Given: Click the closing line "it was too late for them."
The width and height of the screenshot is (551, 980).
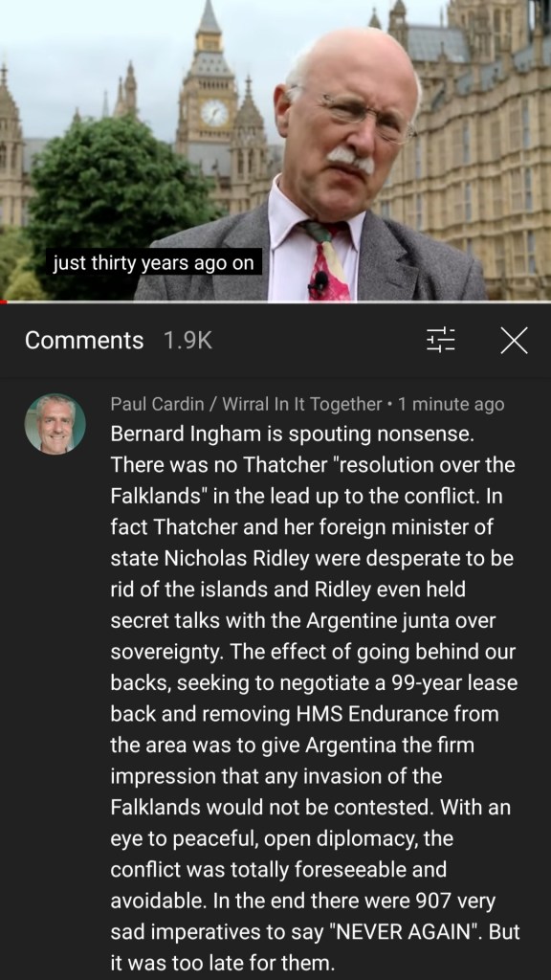Looking at the screenshot, I should click(219, 963).
